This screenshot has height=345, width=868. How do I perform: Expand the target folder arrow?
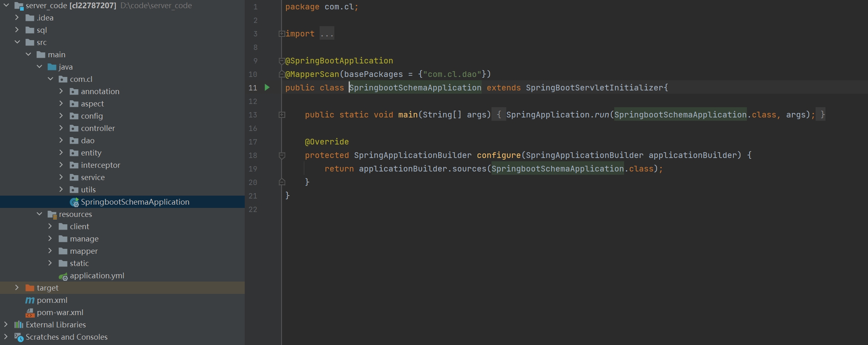coord(17,288)
